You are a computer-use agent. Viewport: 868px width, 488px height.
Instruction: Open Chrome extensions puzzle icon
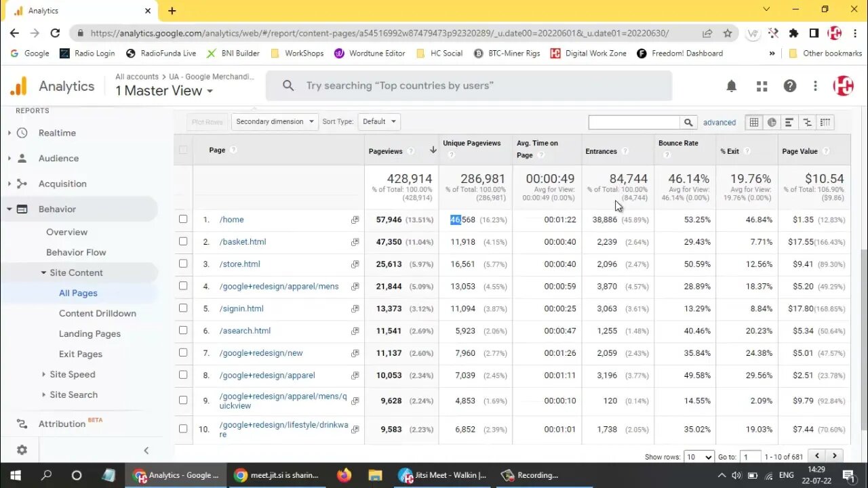[794, 33]
